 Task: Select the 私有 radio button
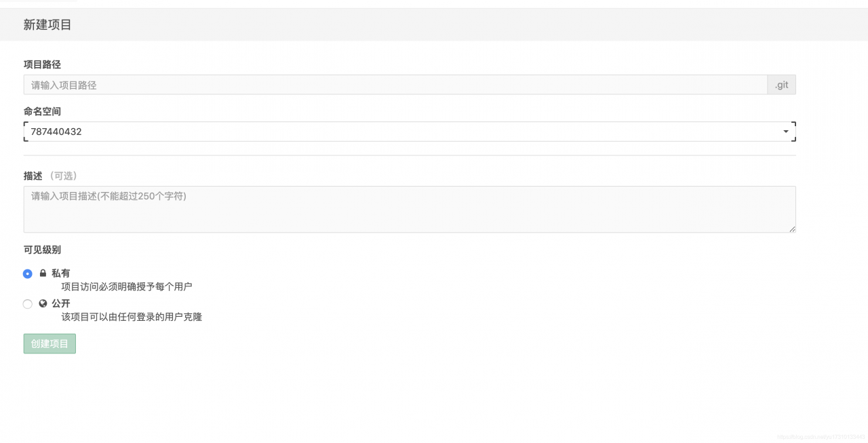click(27, 274)
